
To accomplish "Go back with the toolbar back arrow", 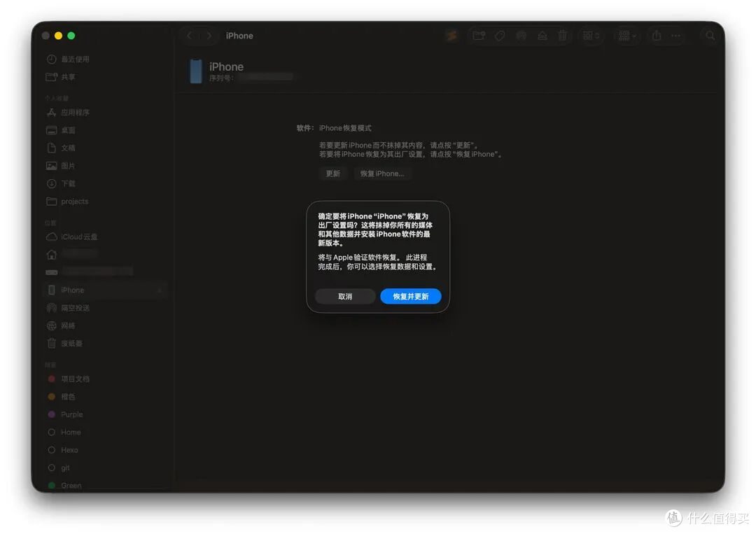I will pos(190,36).
